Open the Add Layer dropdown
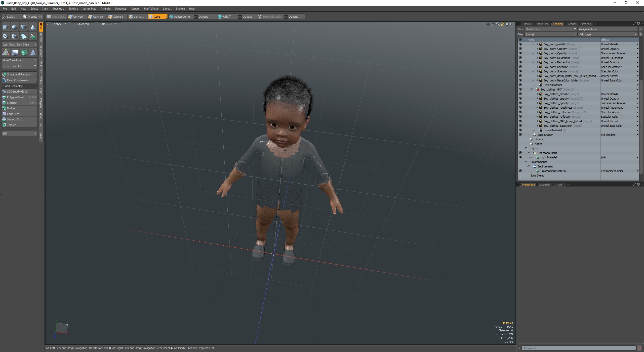Screen dimensions: 644x352 (x=608, y=34)
